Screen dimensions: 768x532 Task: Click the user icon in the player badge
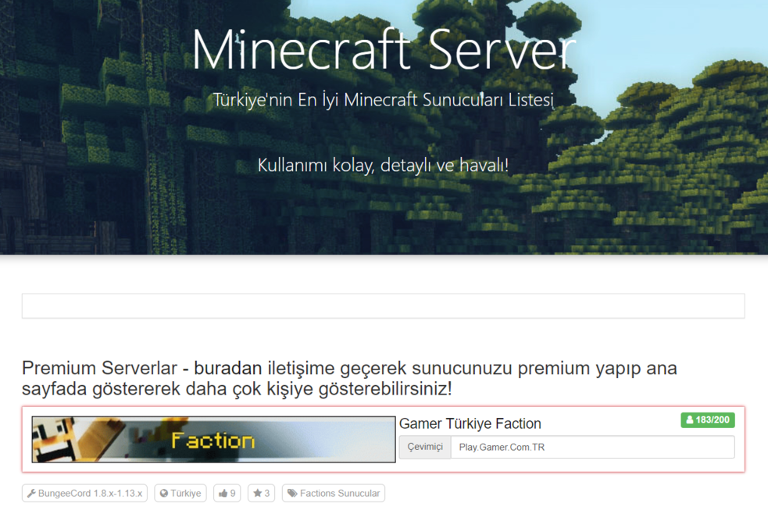[x=690, y=420]
